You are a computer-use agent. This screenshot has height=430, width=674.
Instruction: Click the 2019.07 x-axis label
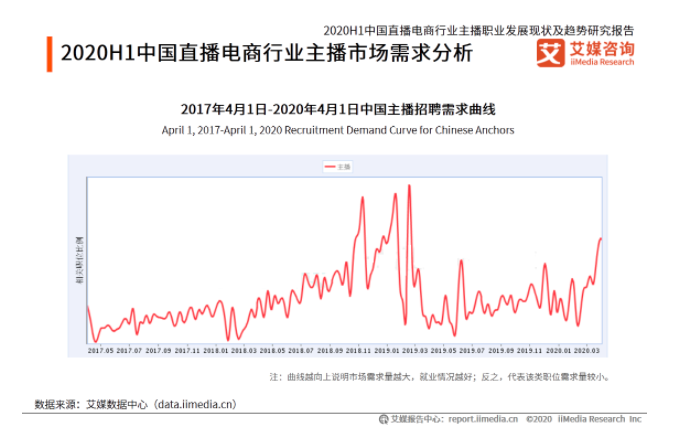pyautogui.click(x=473, y=351)
